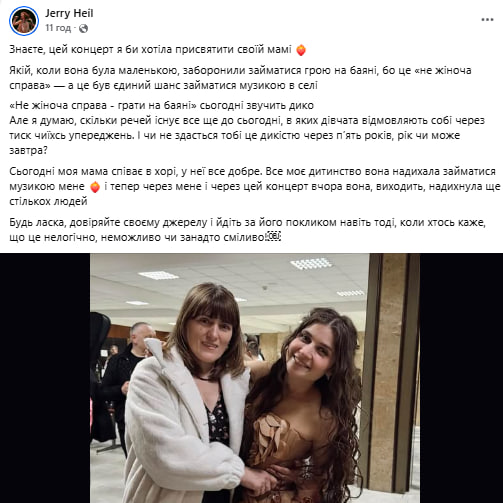Click the black margin left of the photo
503x503 pixels.
(x=45, y=378)
